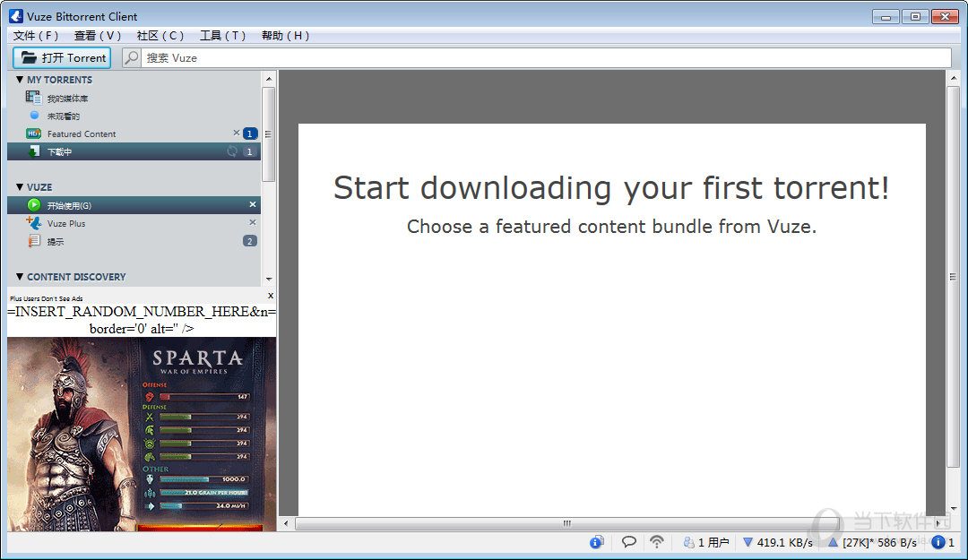The width and height of the screenshot is (968, 560).
Task: Click the main panel scroll up arrow
Action: point(954,79)
